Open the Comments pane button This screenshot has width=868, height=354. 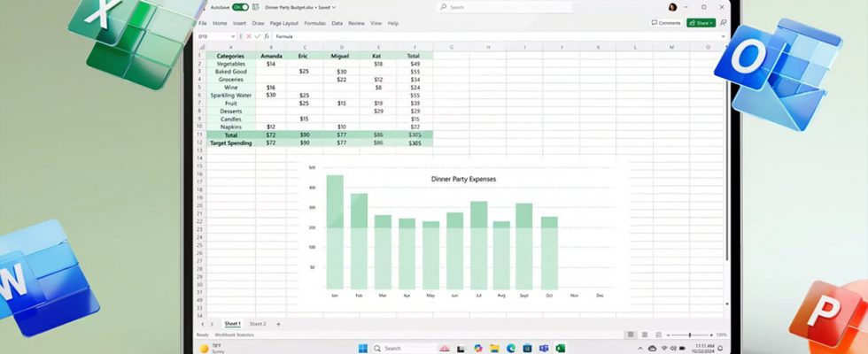click(666, 23)
